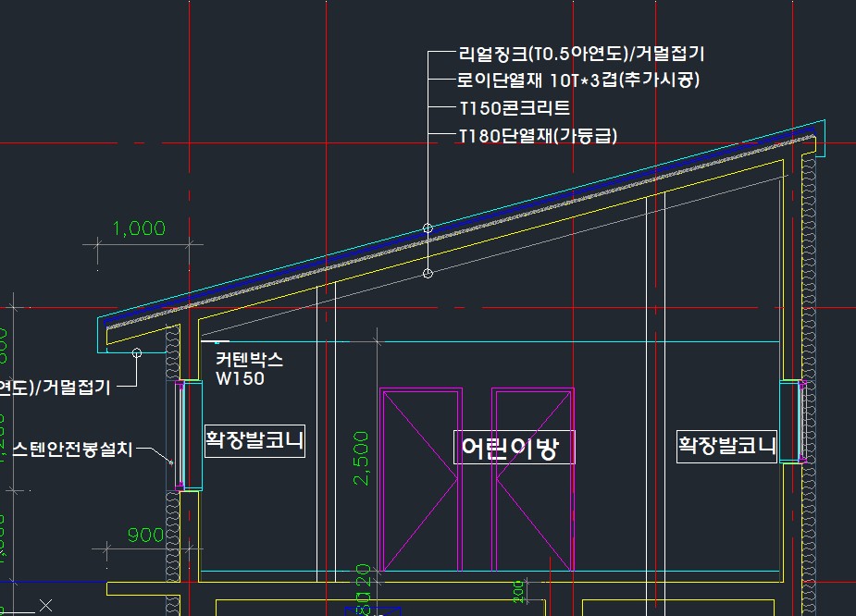Select the T150콘크리트 leader text
The width and height of the screenshot is (856, 616).
[x=515, y=108]
